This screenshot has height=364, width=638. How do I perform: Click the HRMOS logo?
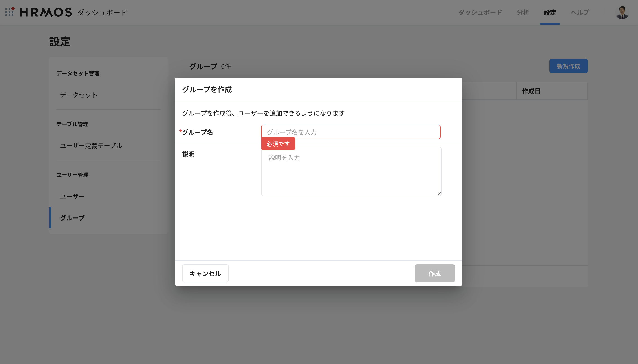(46, 12)
